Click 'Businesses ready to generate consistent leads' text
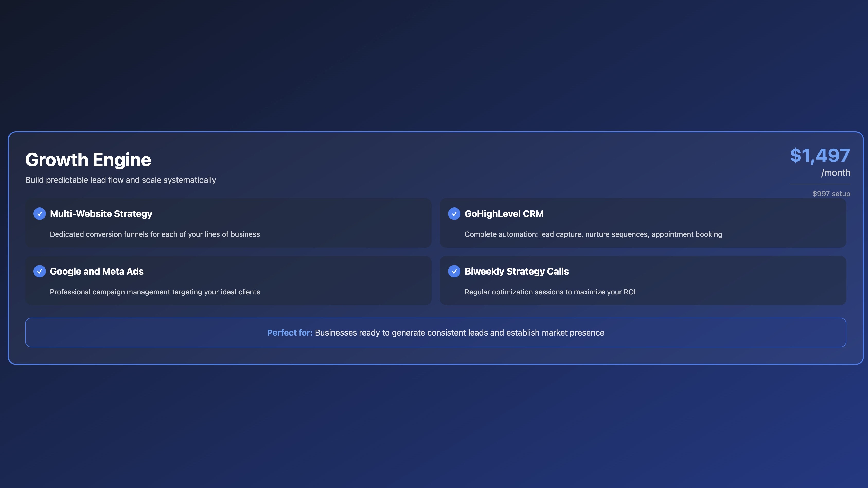868x488 pixels. pos(460,333)
